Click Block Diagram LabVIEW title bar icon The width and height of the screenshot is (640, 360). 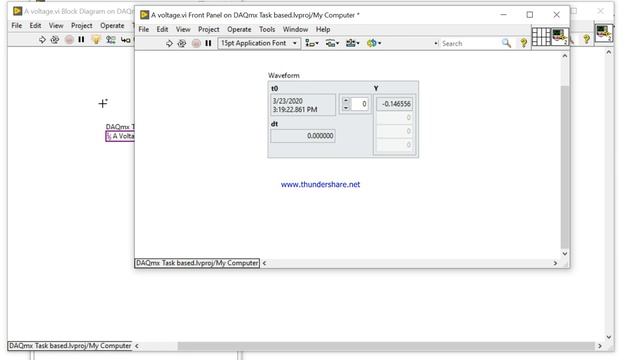pos(17,11)
